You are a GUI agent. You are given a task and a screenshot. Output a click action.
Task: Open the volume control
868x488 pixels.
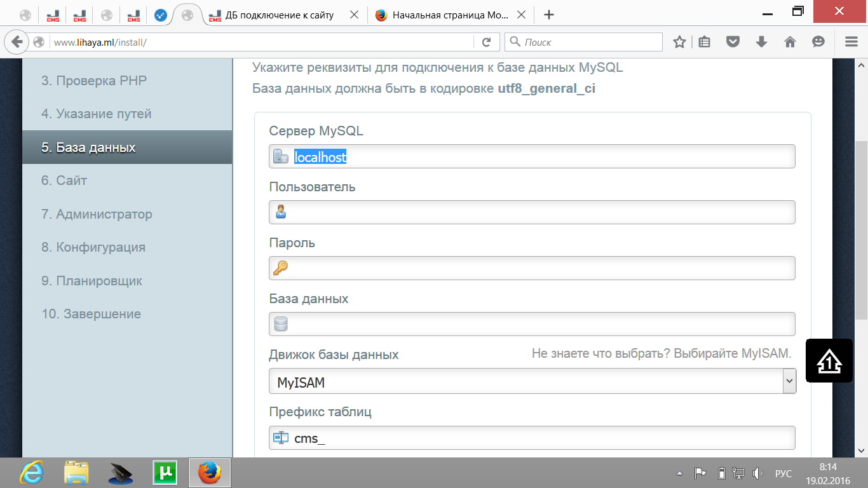[x=757, y=473]
